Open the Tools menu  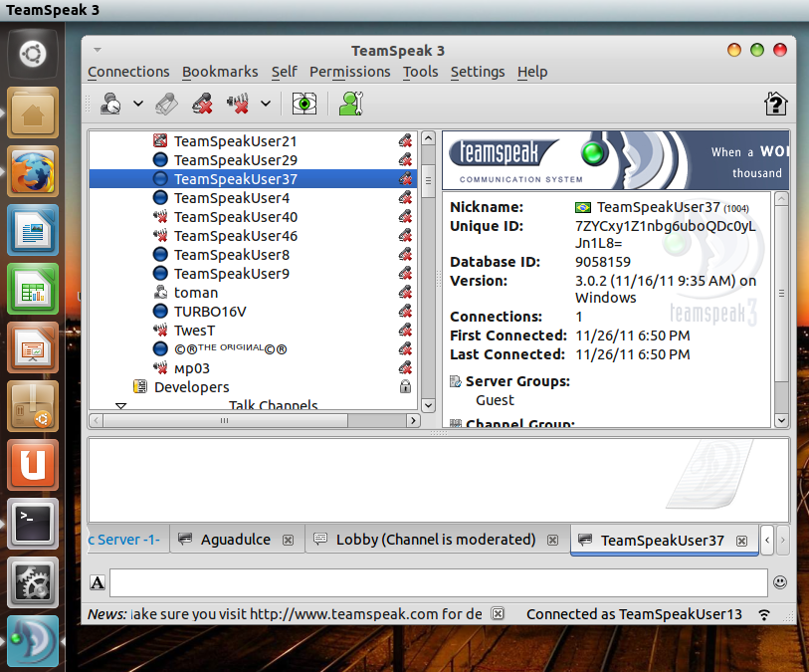point(421,72)
